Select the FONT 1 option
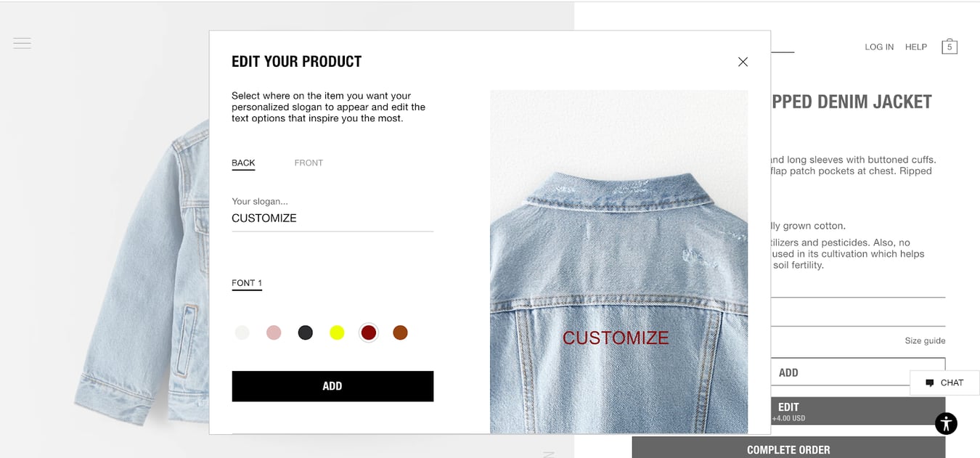 point(247,283)
